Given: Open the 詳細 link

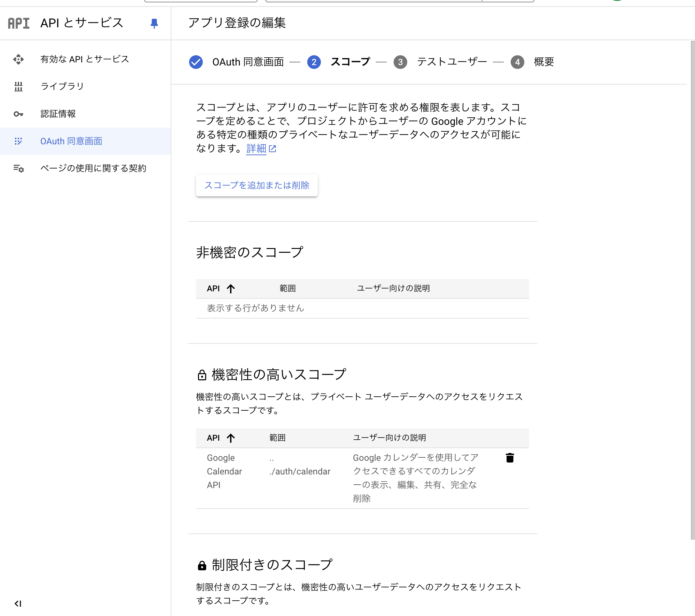Looking at the screenshot, I should coord(256,149).
